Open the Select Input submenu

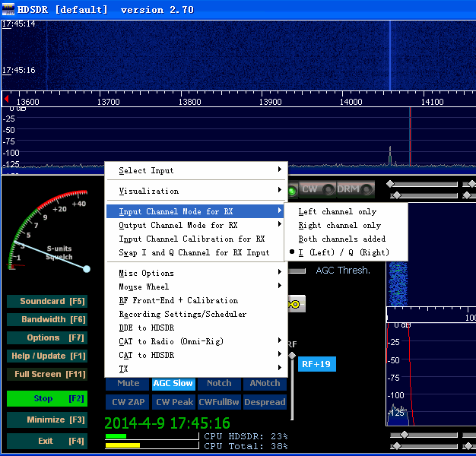pyautogui.click(x=196, y=170)
